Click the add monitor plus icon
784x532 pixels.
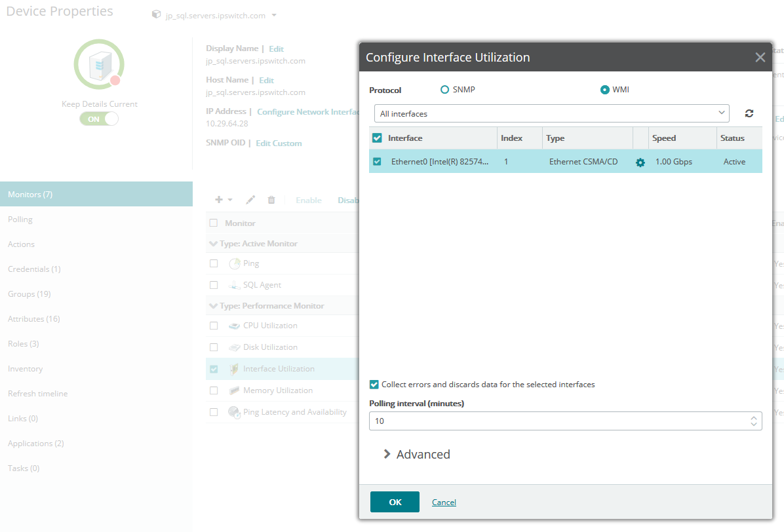[x=218, y=200]
